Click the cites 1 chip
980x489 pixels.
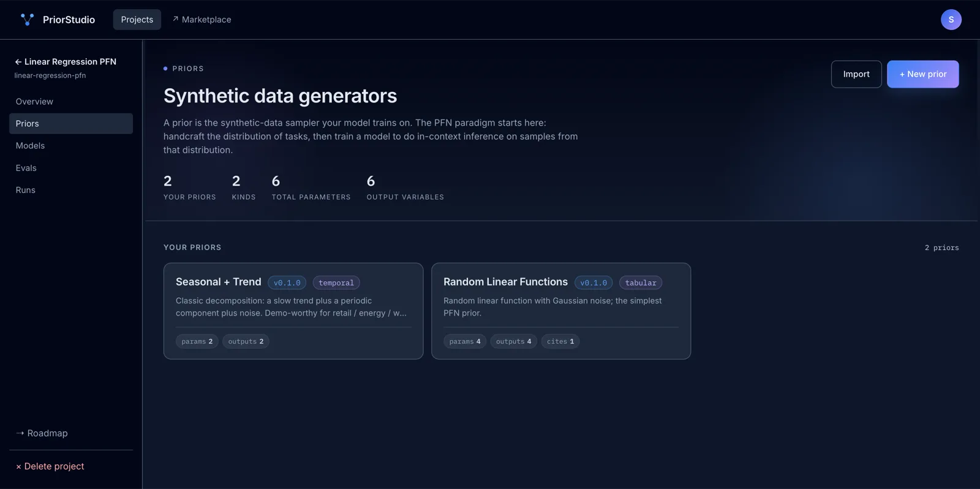click(x=560, y=341)
